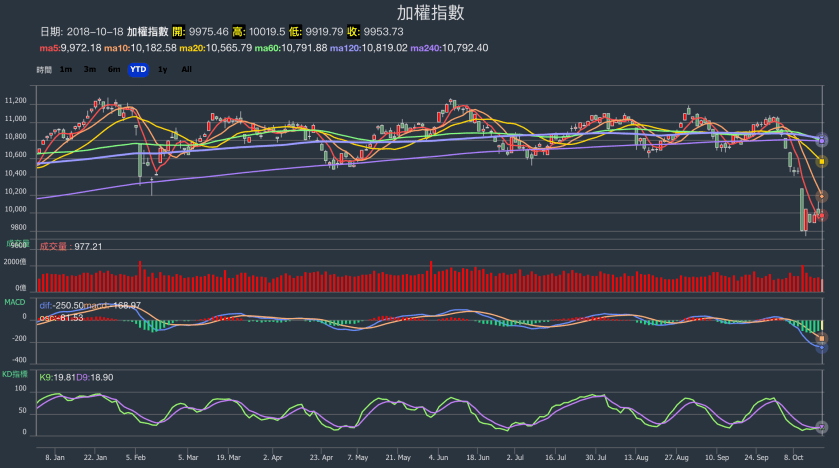839x468 pixels.
Task: Click the highlighted YTD range selector
Action: [x=138, y=69]
